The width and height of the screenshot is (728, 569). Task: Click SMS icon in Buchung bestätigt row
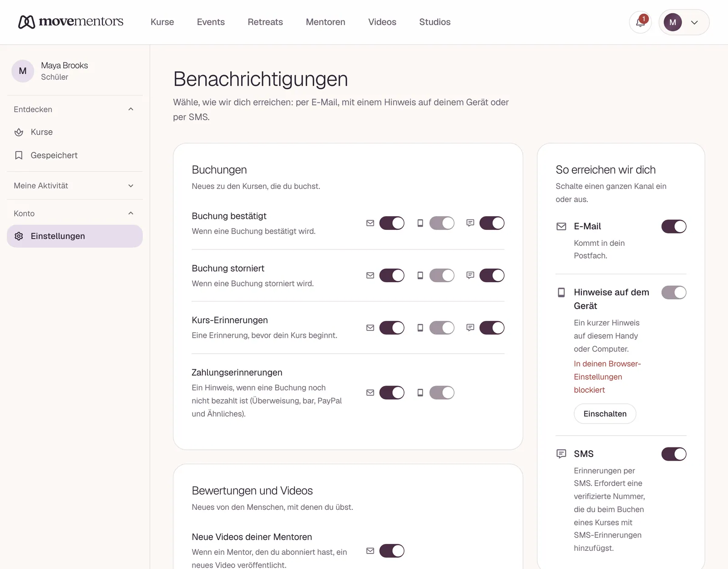click(x=470, y=223)
